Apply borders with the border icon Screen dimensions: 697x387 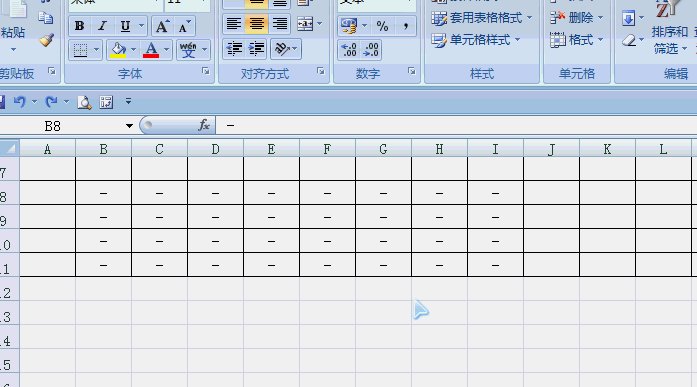[x=80, y=50]
